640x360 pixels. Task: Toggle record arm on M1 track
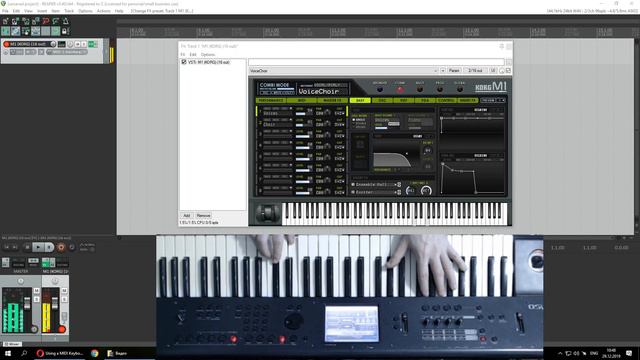tap(6, 44)
